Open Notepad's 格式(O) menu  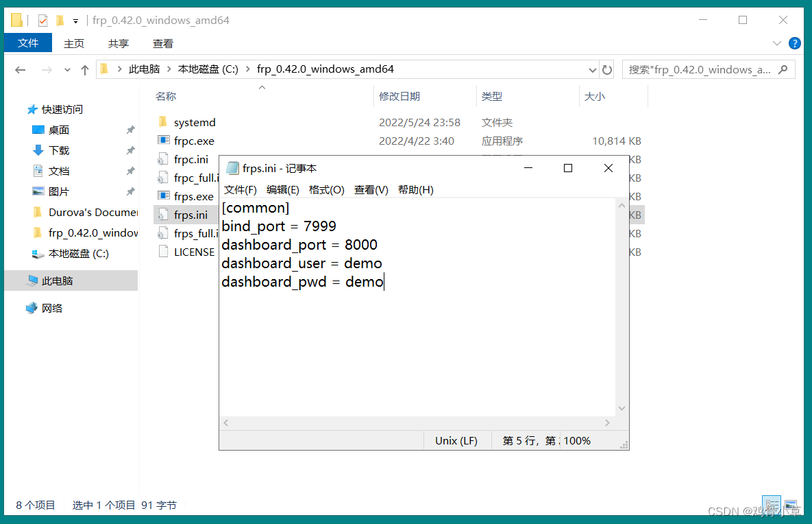pyautogui.click(x=327, y=190)
